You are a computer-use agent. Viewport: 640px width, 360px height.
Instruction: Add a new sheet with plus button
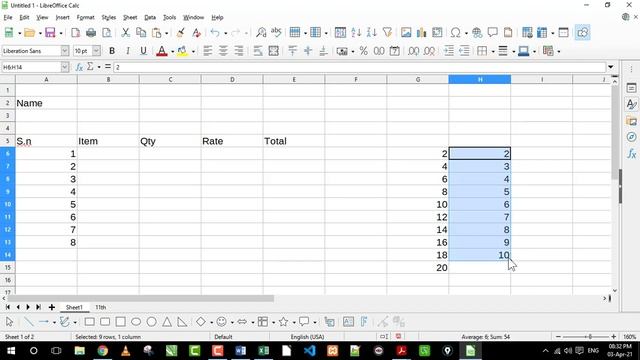51,307
